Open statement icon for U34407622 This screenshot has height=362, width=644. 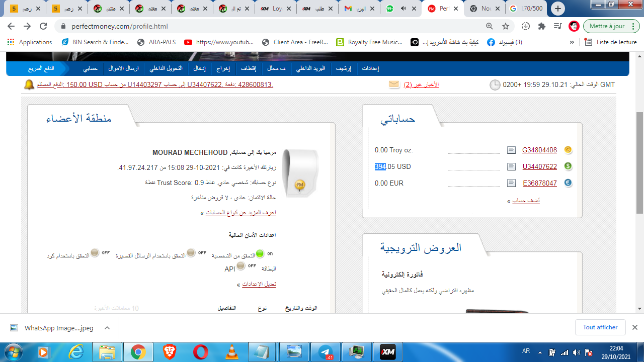[x=511, y=166]
